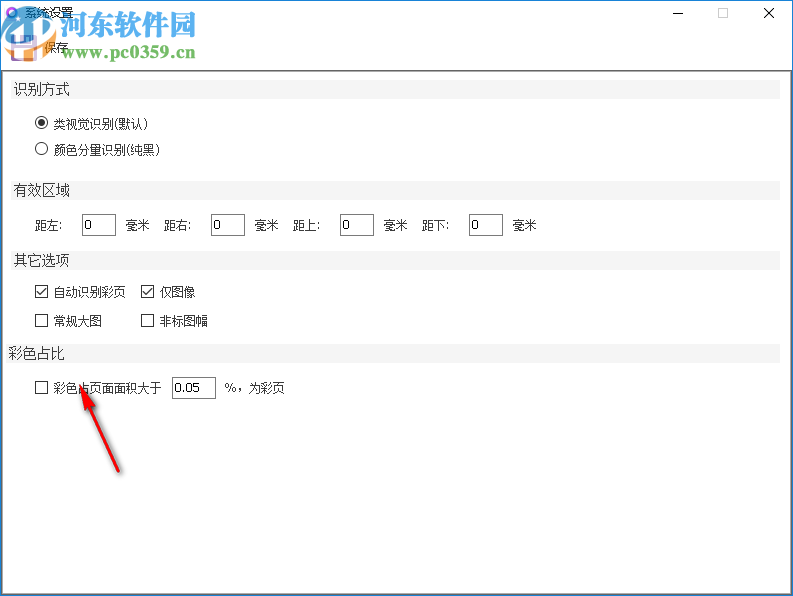Focus the 距下 margin input field
This screenshot has width=793, height=596.
486,225
